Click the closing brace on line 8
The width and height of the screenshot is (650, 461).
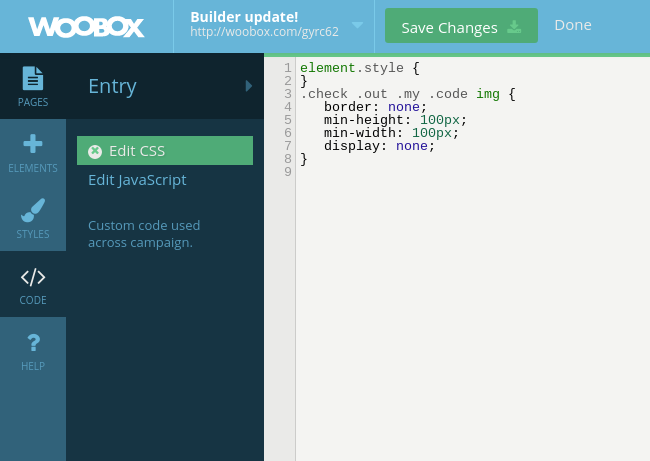point(304,159)
